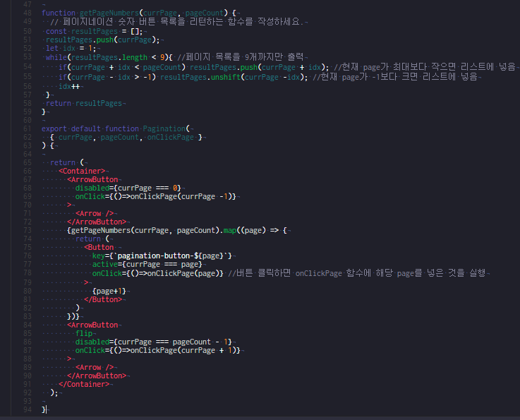Click the opening <Container> tag on line 66
The width and height of the screenshot is (520, 420).
tap(82, 172)
